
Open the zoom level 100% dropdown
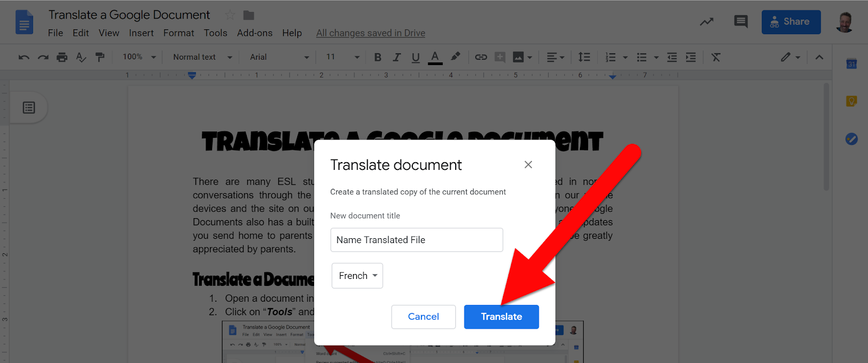point(139,57)
